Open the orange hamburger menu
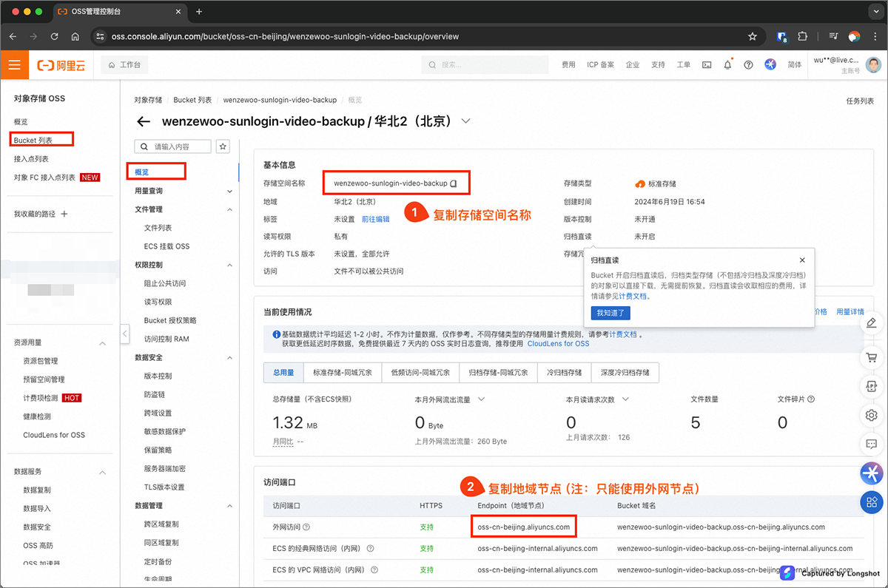This screenshot has height=588, width=888. pos(14,65)
